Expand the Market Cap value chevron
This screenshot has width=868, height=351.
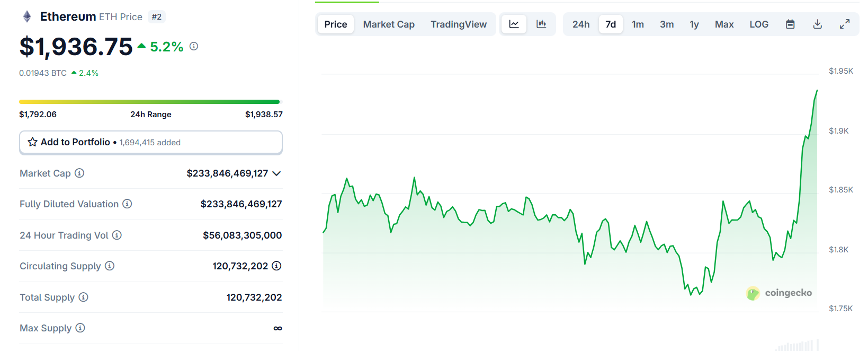pyautogui.click(x=276, y=173)
